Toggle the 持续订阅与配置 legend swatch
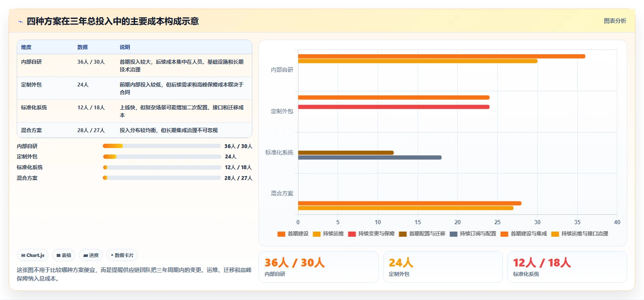Screen dimensions: 644x300 [454, 234]
